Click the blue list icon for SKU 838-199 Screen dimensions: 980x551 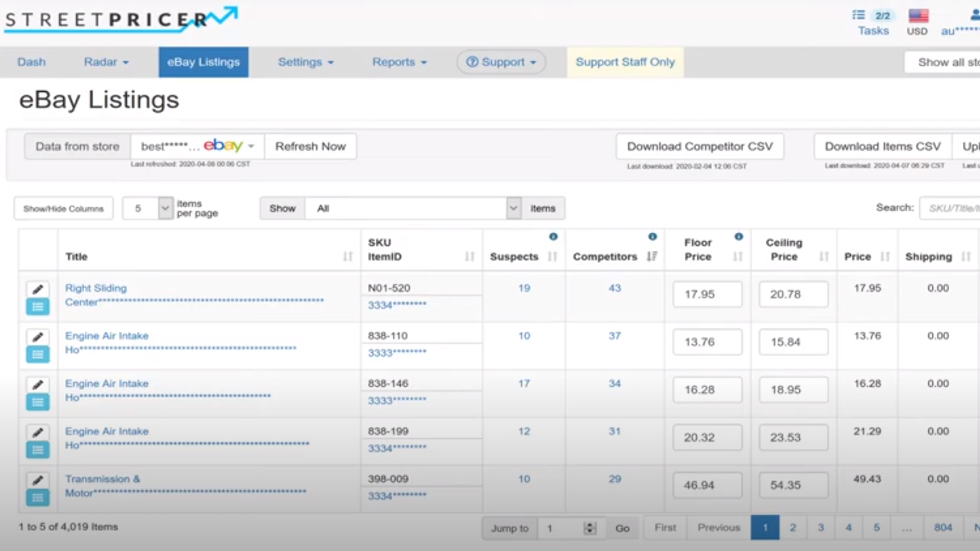click(37, 449)
